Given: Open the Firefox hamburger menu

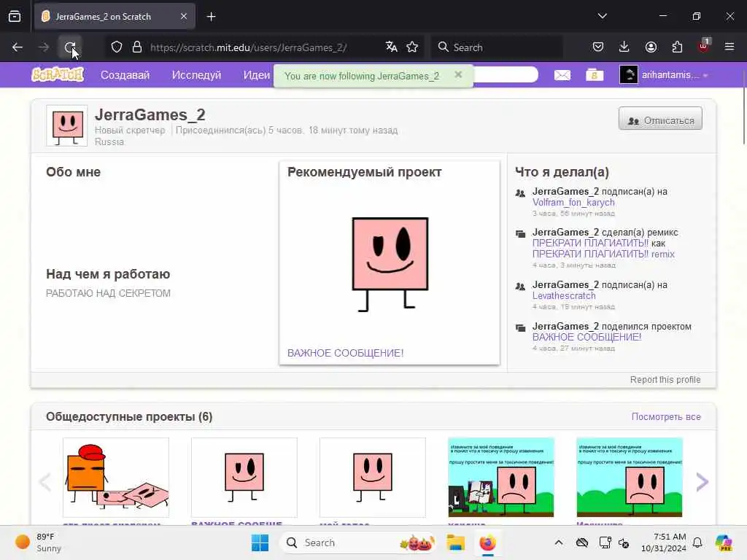Looking at the screenshot, I should [729, 47].
